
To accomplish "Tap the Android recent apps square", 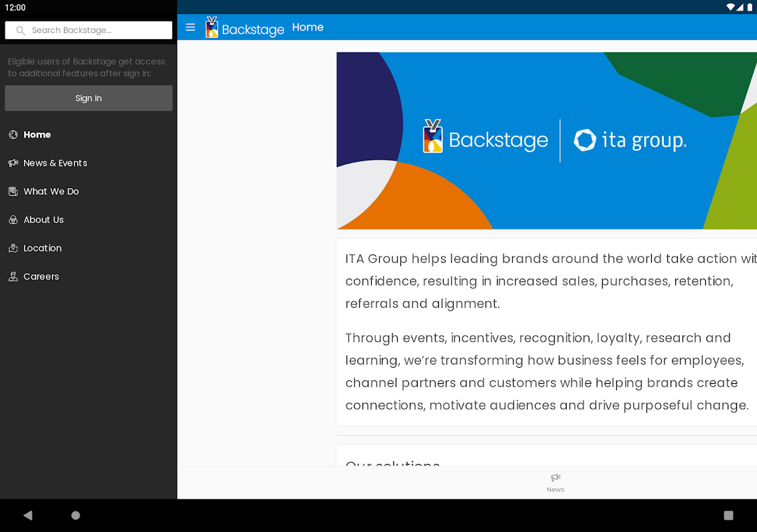I will click(x=728, y=515).
